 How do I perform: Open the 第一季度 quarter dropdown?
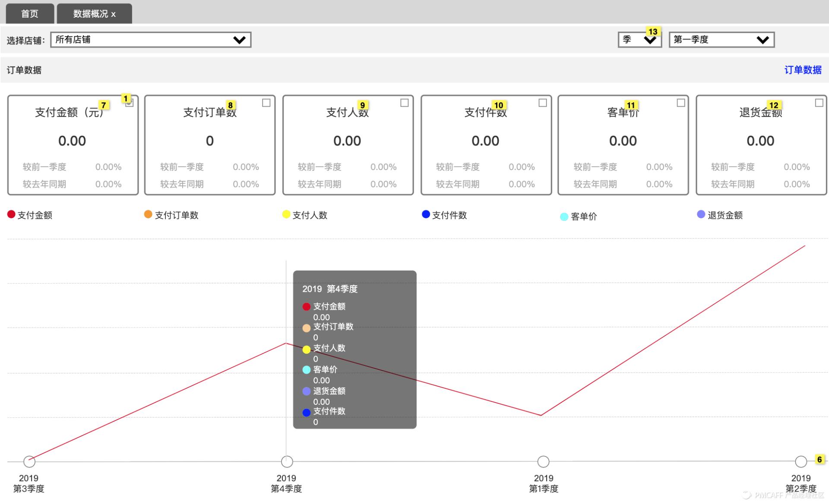[721, 40]
